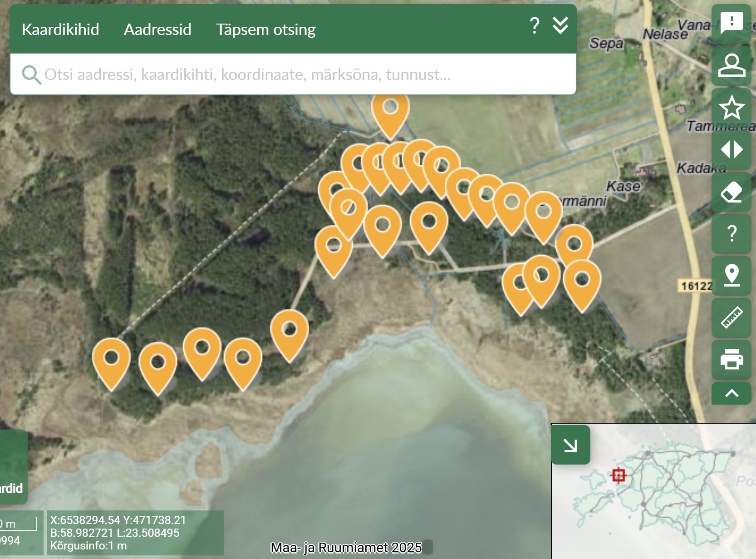
Task: Click the search help question mark
Action: [535, 26]
